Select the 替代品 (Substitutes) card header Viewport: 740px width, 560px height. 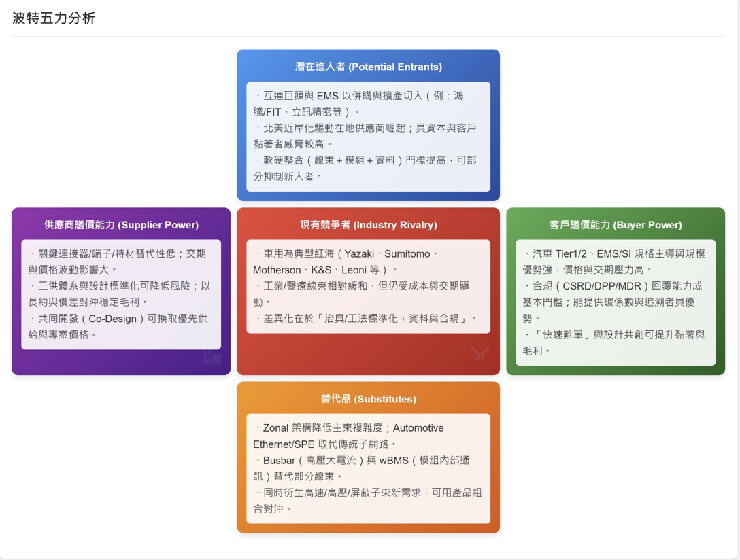367,399
